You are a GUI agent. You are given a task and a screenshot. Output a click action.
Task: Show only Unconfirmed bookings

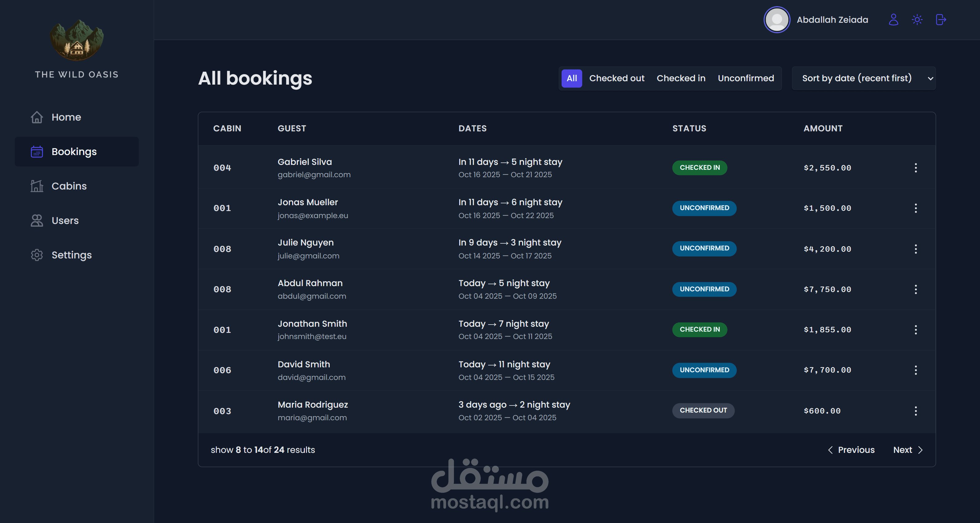pos(746,78)
